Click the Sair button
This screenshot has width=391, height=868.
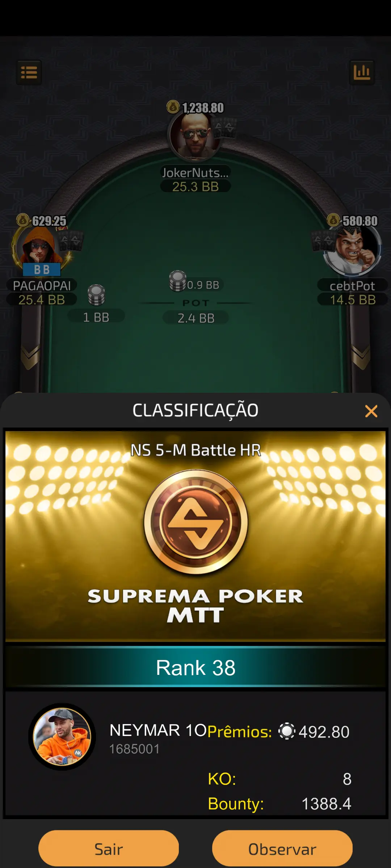pyautogui.click(x=109, y=848)
